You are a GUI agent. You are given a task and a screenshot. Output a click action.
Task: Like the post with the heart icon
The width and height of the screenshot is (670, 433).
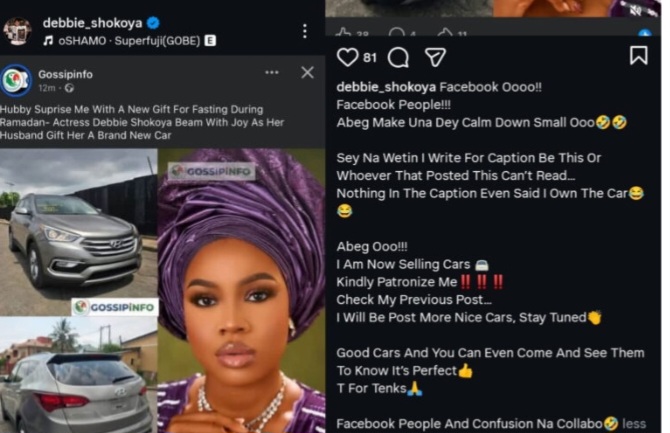pyautogui.click(x=347, y=57)
